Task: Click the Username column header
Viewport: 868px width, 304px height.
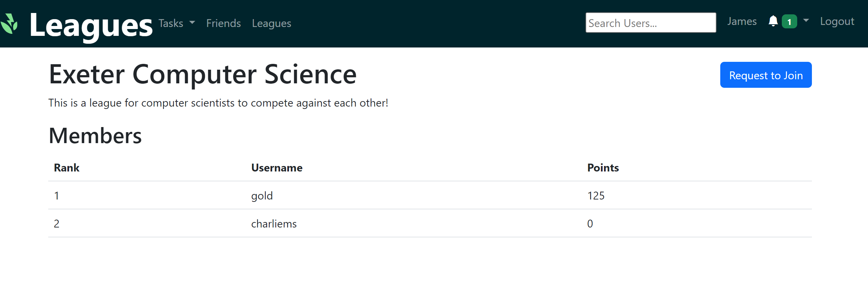Action: tap(277, 168)
